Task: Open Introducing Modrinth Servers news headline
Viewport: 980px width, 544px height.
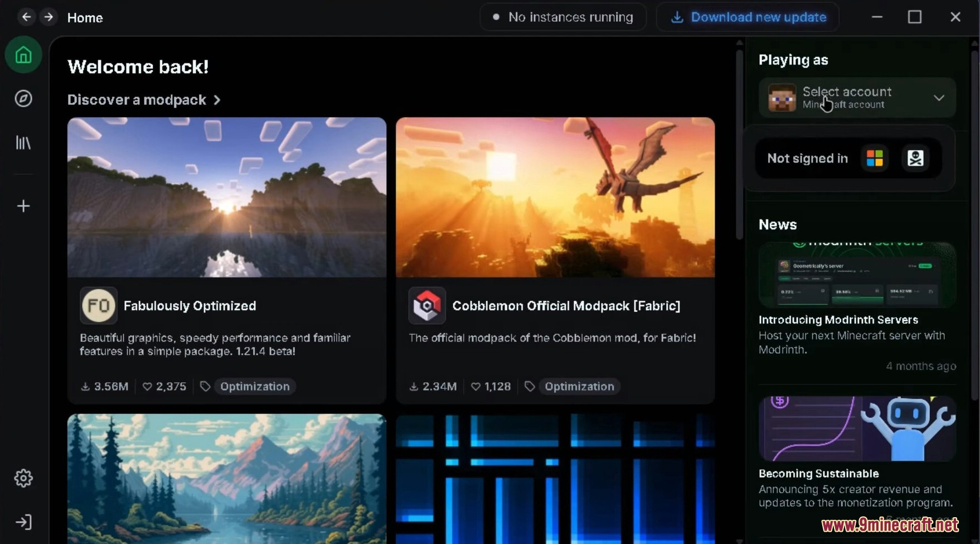Action: tap(838, 320)
